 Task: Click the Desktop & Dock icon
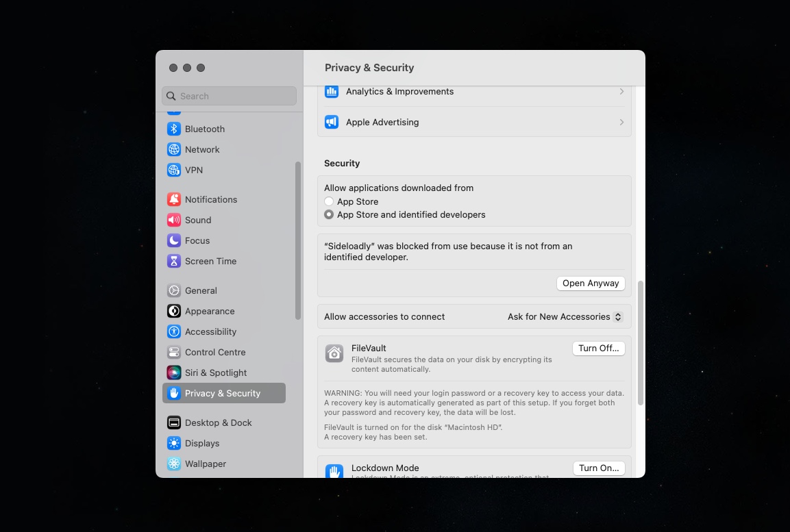click(174, 422)
